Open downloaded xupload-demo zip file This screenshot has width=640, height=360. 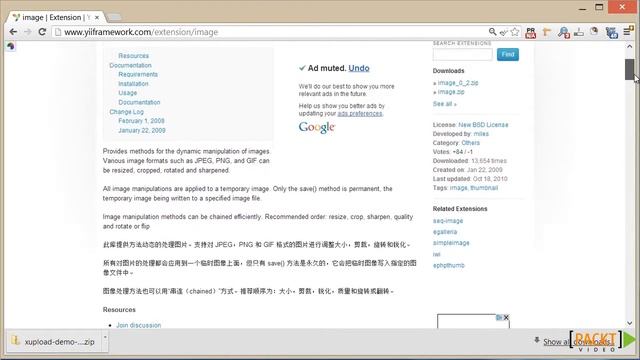(54, 342)
